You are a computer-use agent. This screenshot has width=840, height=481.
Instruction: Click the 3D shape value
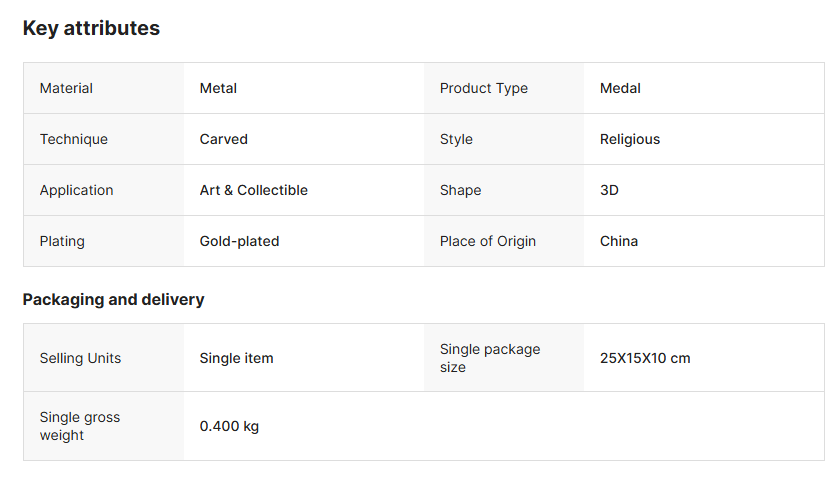click(609, 190)
